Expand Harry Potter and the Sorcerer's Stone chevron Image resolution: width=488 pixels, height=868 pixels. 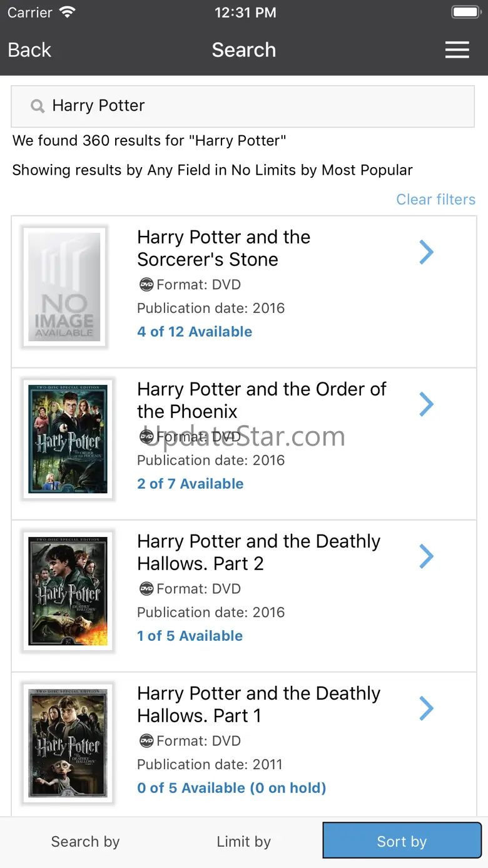(x=426, y=252)
